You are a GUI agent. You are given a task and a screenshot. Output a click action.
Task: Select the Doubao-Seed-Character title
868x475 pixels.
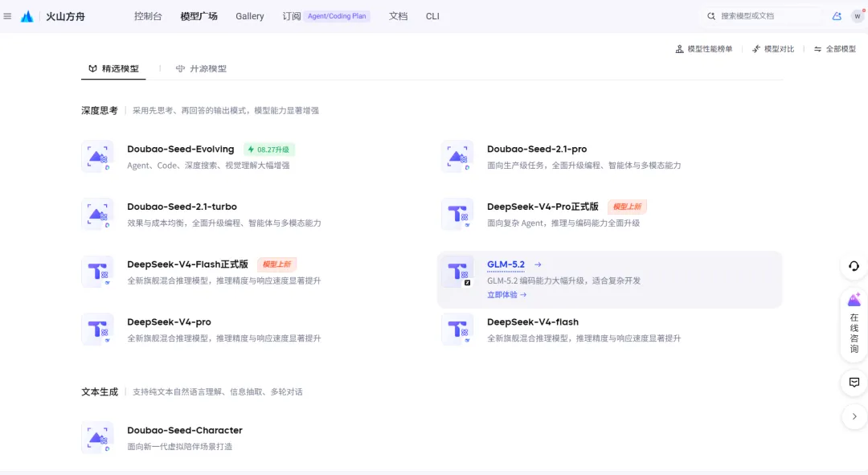coord(184,431)
